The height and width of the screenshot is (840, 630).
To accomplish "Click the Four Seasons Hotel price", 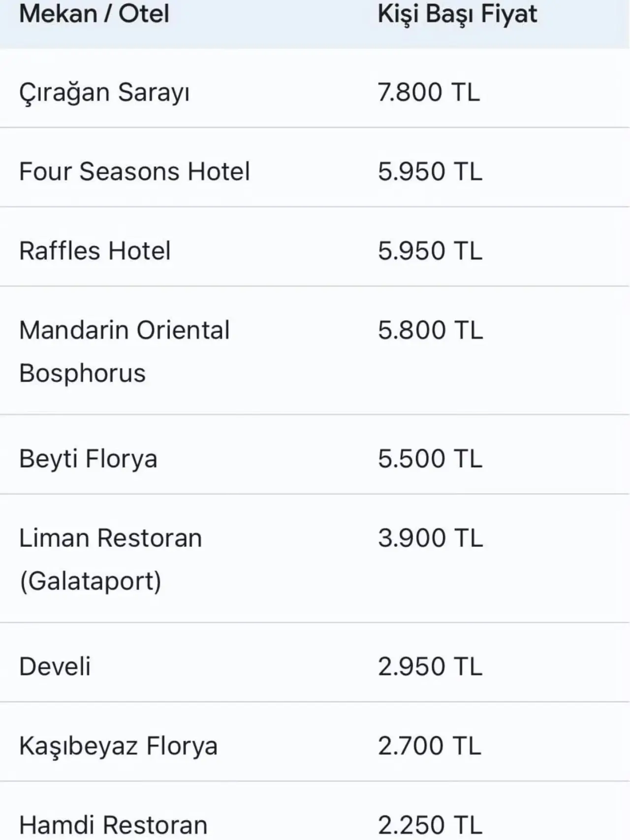I will click(430, 172).
